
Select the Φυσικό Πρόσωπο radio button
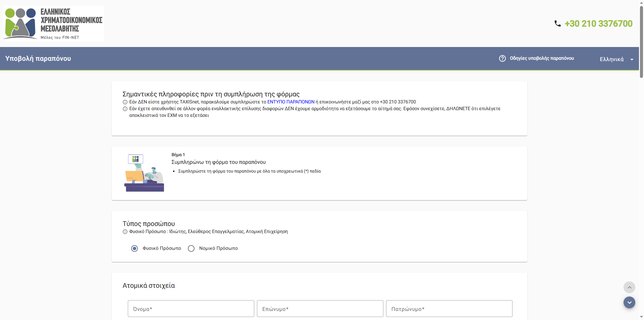pyautogui.click(x=135, y=248)
